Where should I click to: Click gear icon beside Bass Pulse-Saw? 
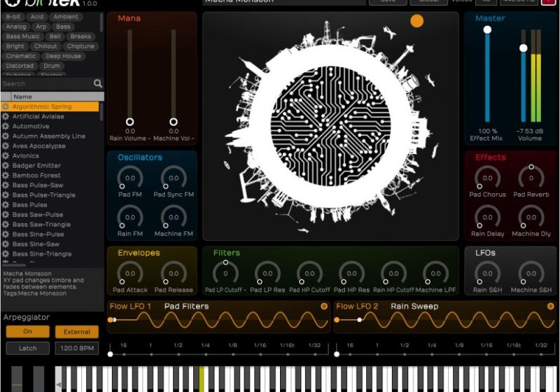click(6, 185)
